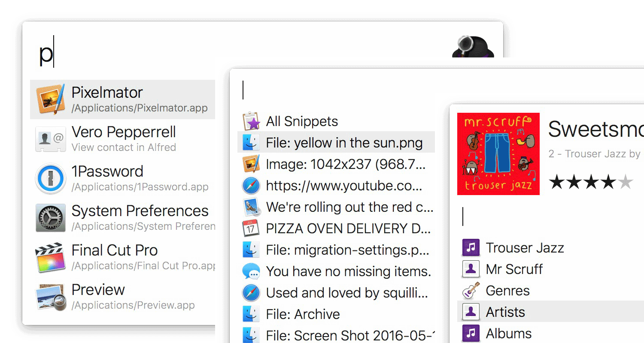Click the All Snippets clipboard star icon
Screen dimensions: 644x343
(x=251, y=121)
